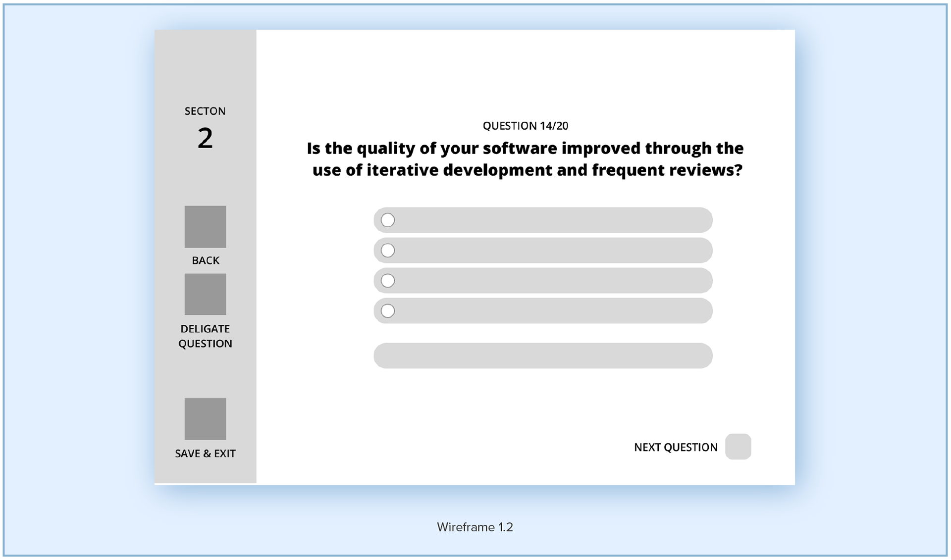Click the NEXT QUESTION text

(676, 448)
